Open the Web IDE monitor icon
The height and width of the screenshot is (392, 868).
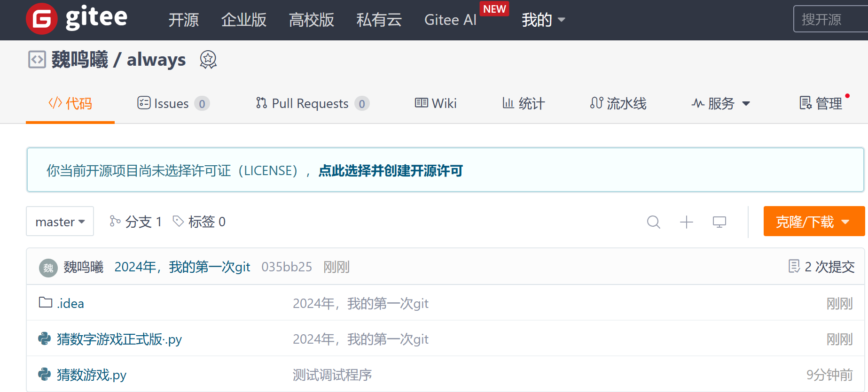pos(719,222)
